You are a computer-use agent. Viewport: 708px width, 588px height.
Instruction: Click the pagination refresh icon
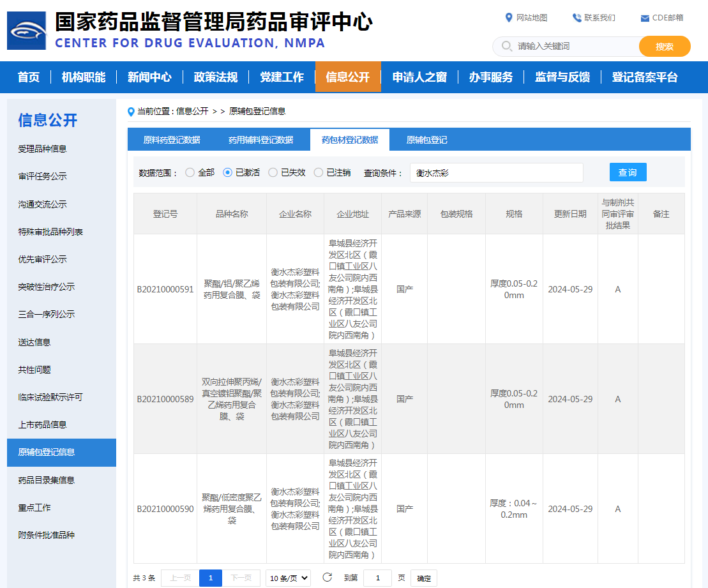click(x=327, y=578)
